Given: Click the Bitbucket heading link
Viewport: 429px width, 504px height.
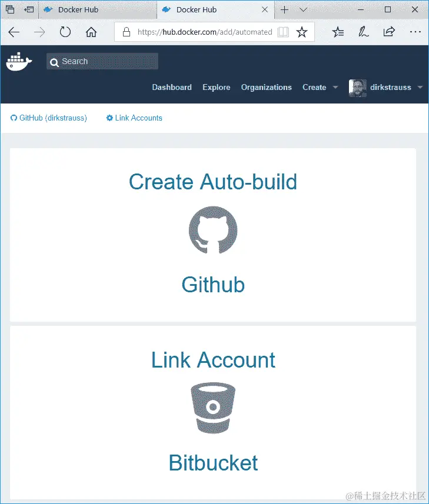Looking at the screenshot, I should (x=213, y=463).
